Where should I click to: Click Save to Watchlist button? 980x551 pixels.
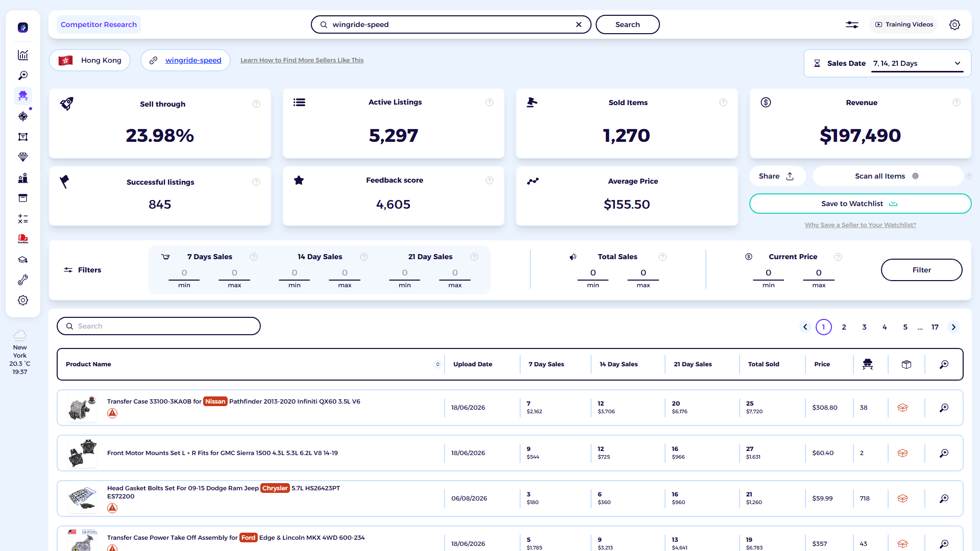[860, 204]
